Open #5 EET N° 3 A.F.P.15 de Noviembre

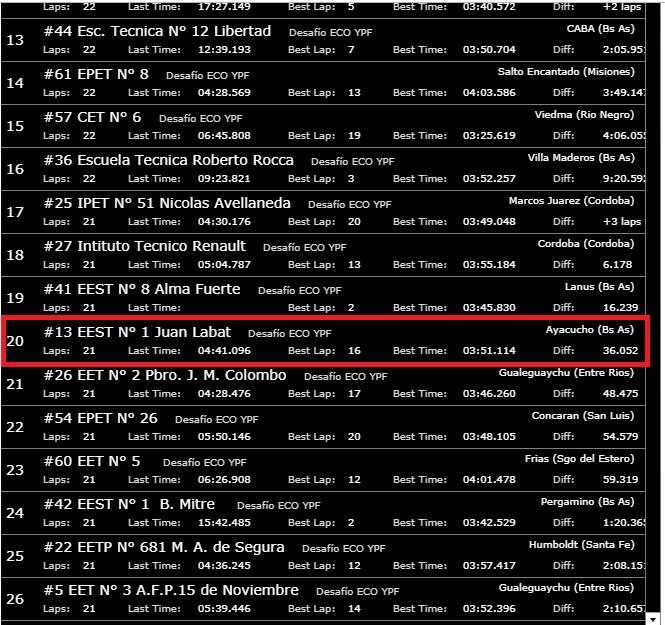(x=171, y=590)
